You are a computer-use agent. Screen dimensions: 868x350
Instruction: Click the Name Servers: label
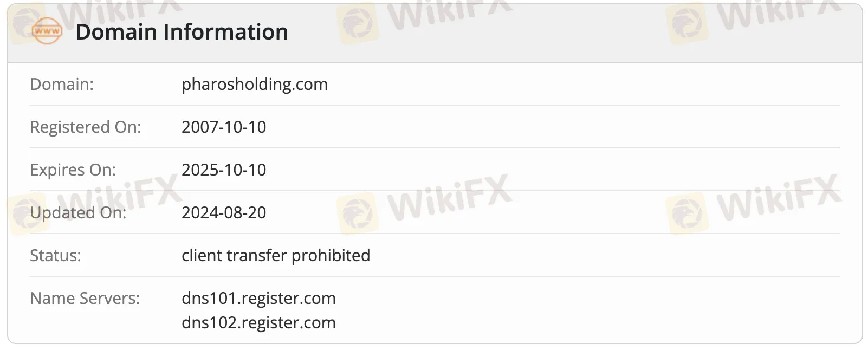(85, 299)
